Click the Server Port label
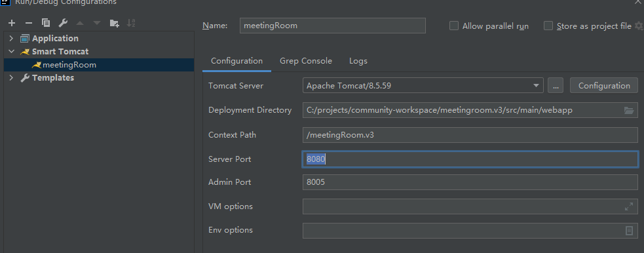This screenshot has height=253, width=644. [229, 159]
